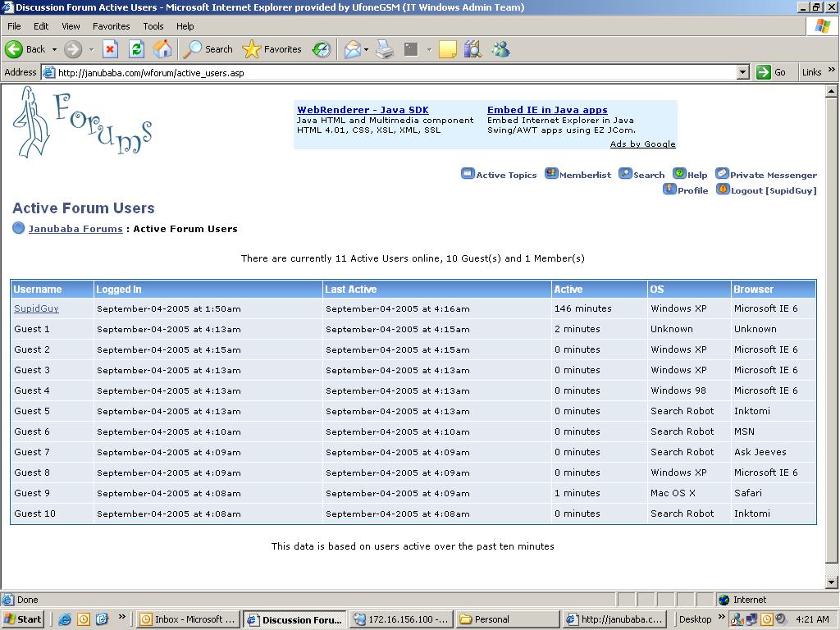Screen dimensions: 840x630
Task: Select the 'Guest 9' username cell
Action: [x=52, y=493]
